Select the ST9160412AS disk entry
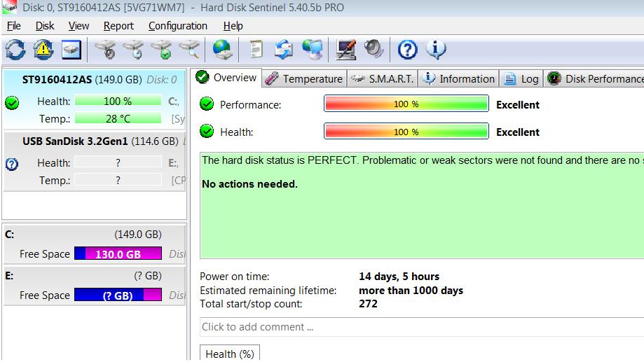 [95, 99]
